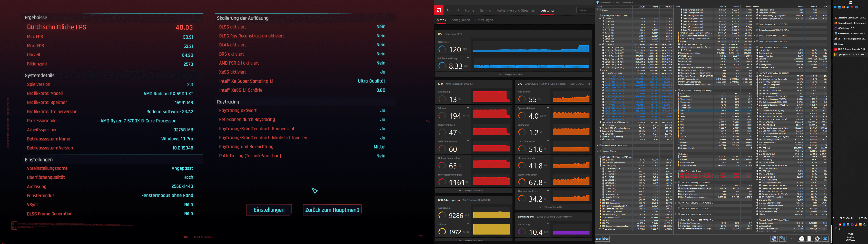
Task: Select the Metrik sub-tab
Action: pos(442,20)
